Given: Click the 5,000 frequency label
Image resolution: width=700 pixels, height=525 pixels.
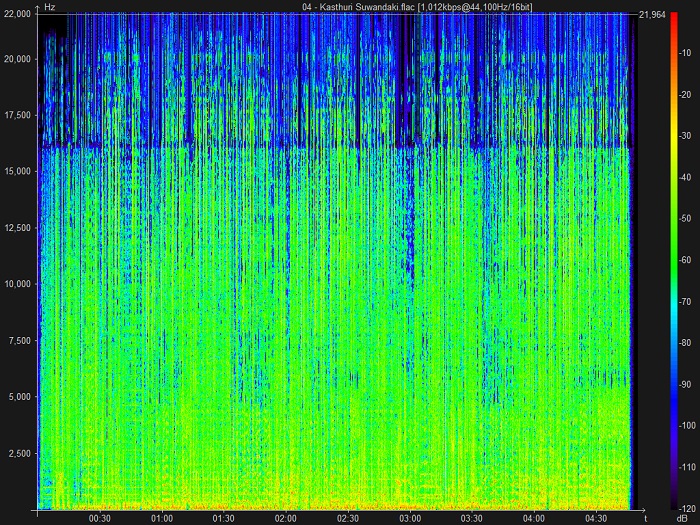Looking at the screenshot, I should pyautogui.click(x=20, y=397).
